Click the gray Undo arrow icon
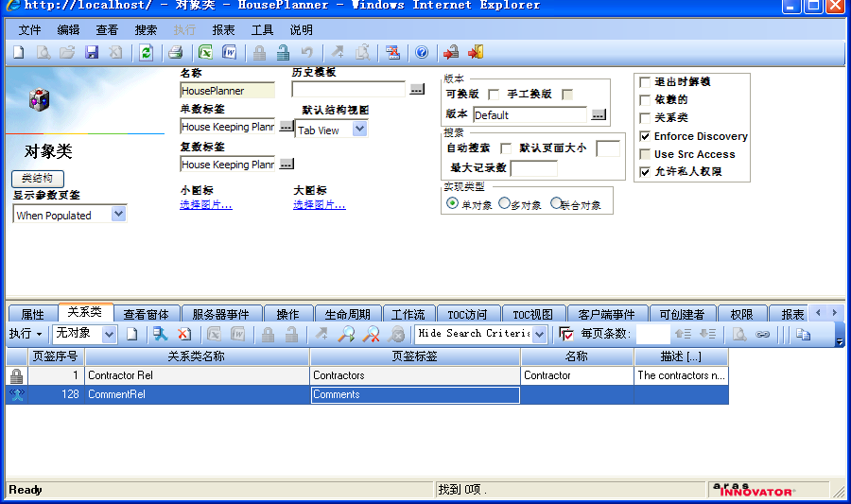 307,53
